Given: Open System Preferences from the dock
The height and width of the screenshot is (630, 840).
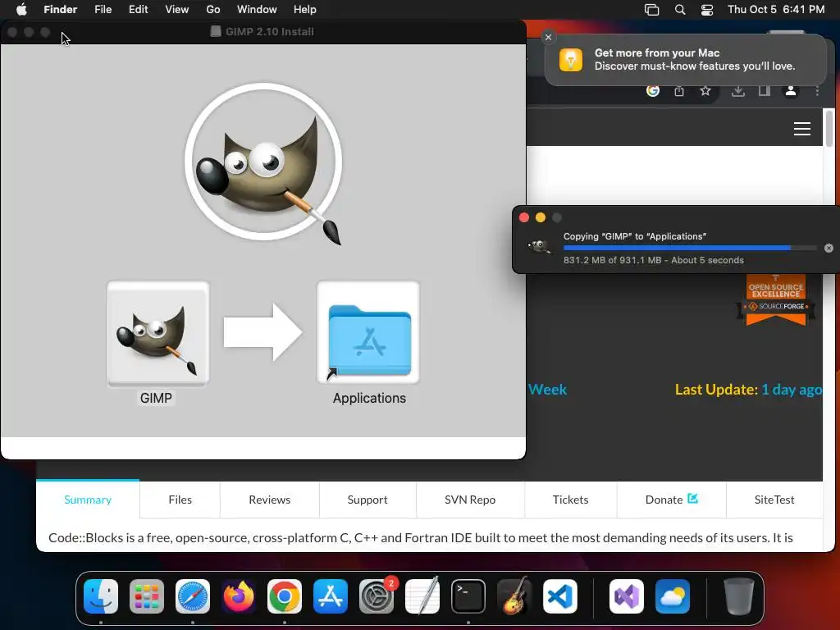Looking at the screenshot, I should pos(377,596).
